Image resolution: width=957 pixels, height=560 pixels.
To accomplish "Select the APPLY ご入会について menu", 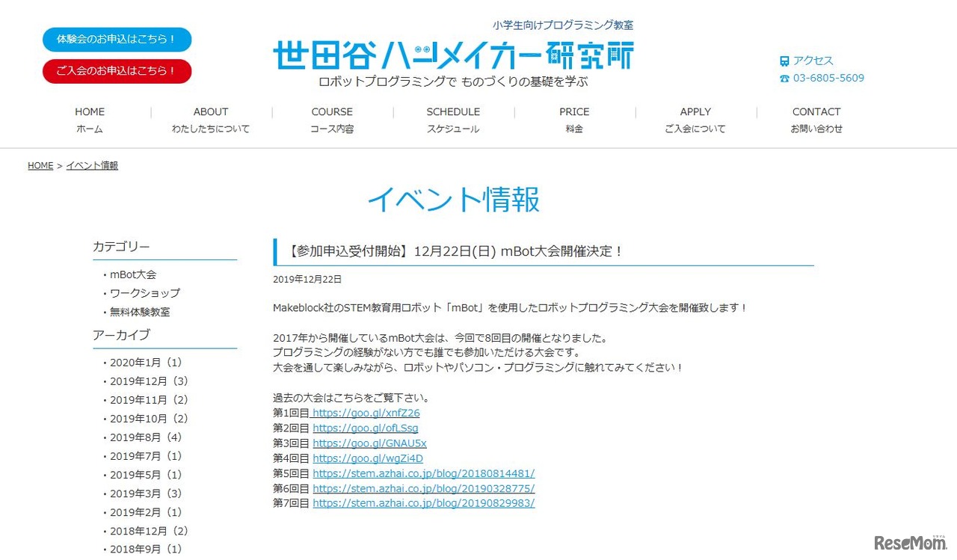I will click(x=695, y=120).
